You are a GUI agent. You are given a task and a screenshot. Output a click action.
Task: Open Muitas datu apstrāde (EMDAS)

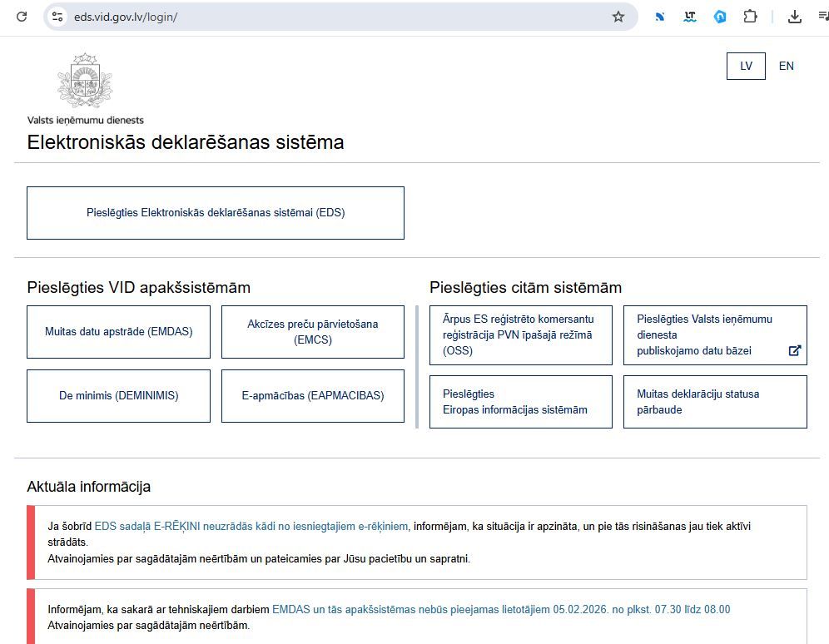tap(118, 331)
